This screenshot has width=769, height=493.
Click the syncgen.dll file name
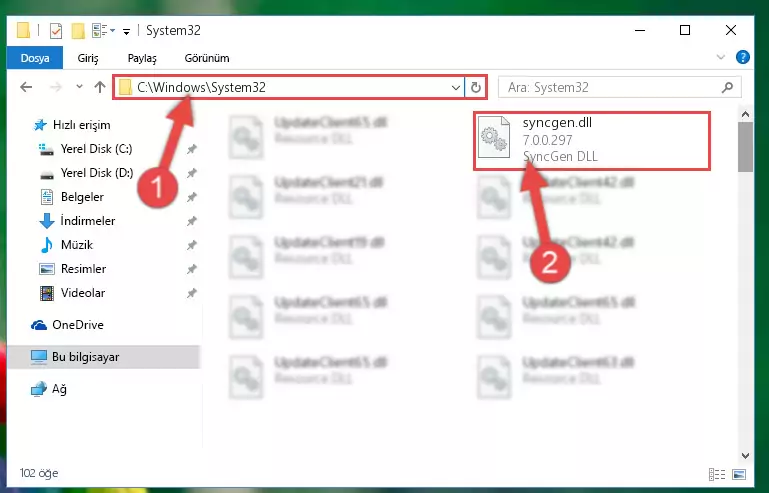click(x=557, y=123)
